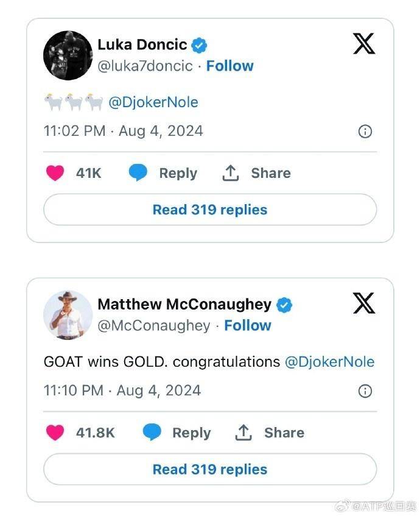420x516 pixels.
Task: Follow Matthew McConaughey
Action: tap(247, 325)
